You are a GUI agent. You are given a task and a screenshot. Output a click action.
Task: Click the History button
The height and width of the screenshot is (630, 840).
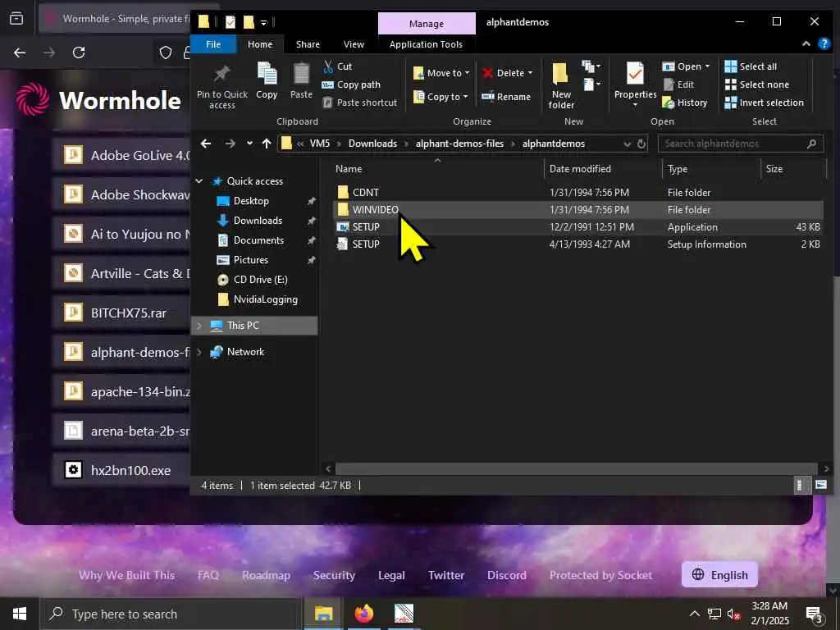click(685, 103)
